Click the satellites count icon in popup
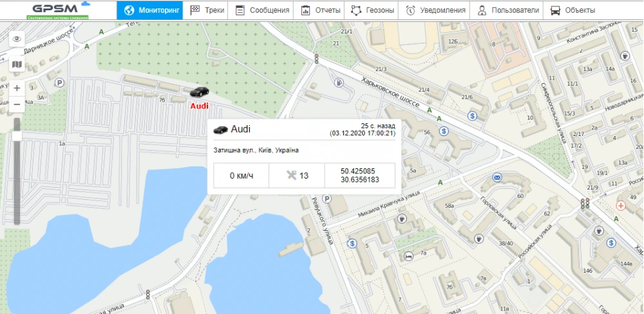644x314 pixels. point(291,175)
